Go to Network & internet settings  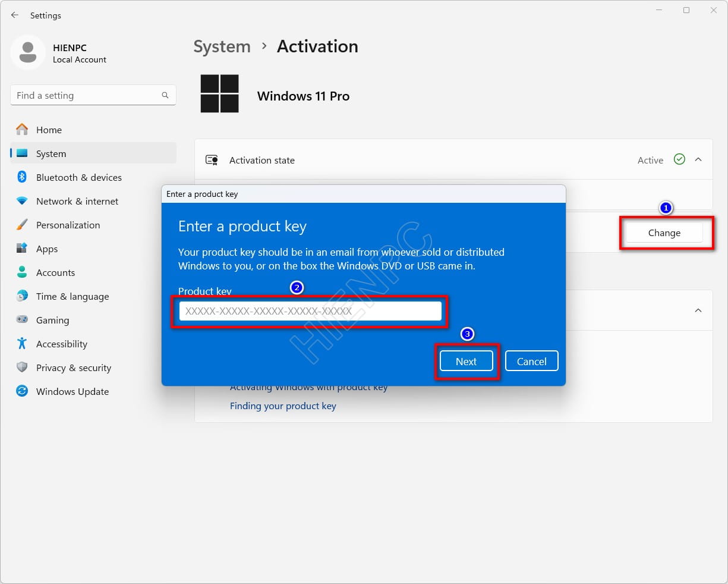[93, 201]
